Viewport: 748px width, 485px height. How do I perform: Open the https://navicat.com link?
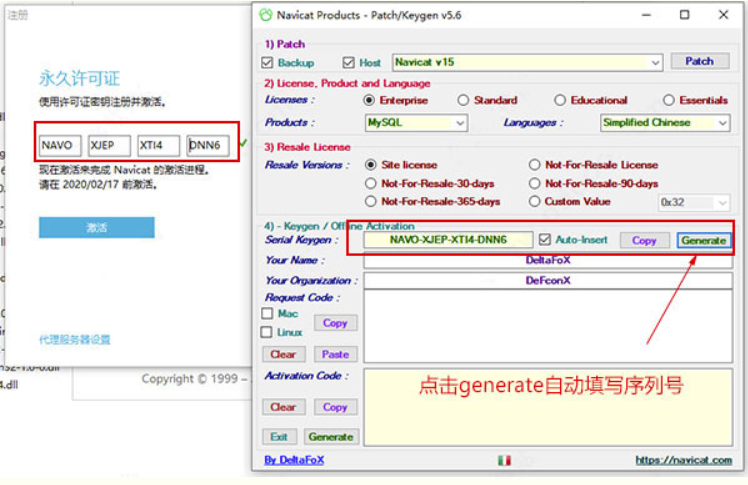pos(684,460)
